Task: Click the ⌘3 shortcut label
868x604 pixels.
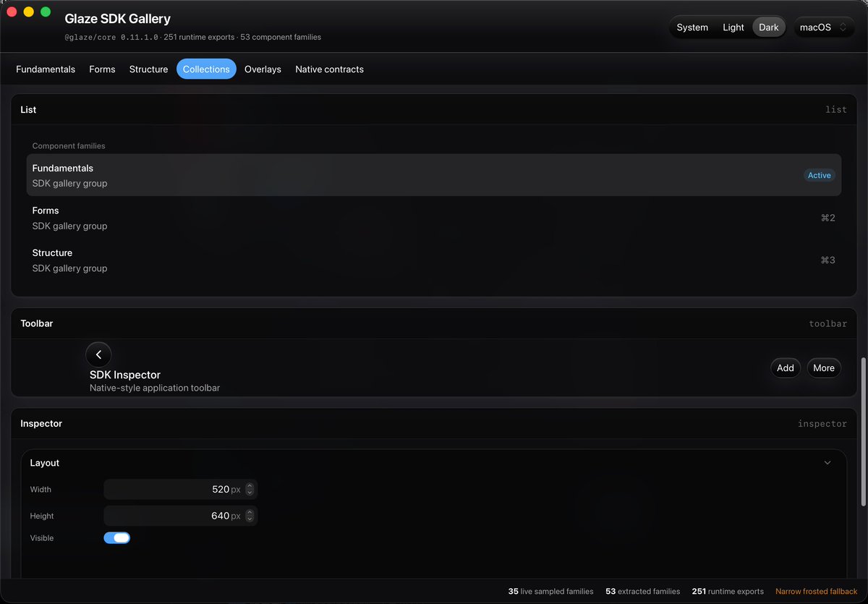Action: coord(828,260)
